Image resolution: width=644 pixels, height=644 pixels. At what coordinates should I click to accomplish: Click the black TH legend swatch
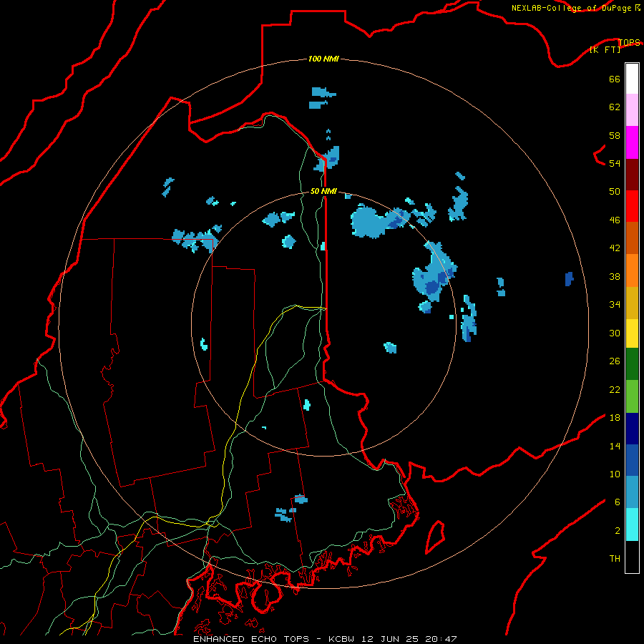[x=632, y=557]
